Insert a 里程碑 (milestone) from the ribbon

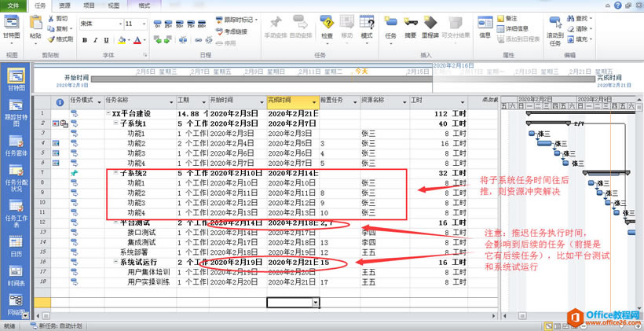(430, 28)
